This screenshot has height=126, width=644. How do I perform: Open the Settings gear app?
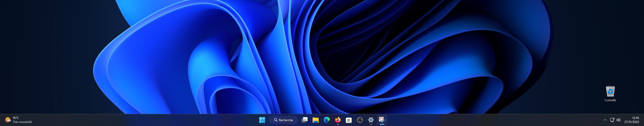click(x=371, y=120)
